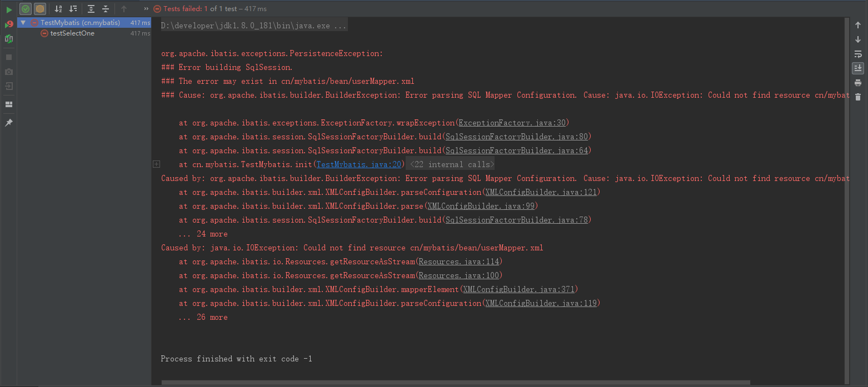868x387 pixels.
Task: Select TestMybatis (cn.mybatis) in test tree
Action: coord(84,23)
